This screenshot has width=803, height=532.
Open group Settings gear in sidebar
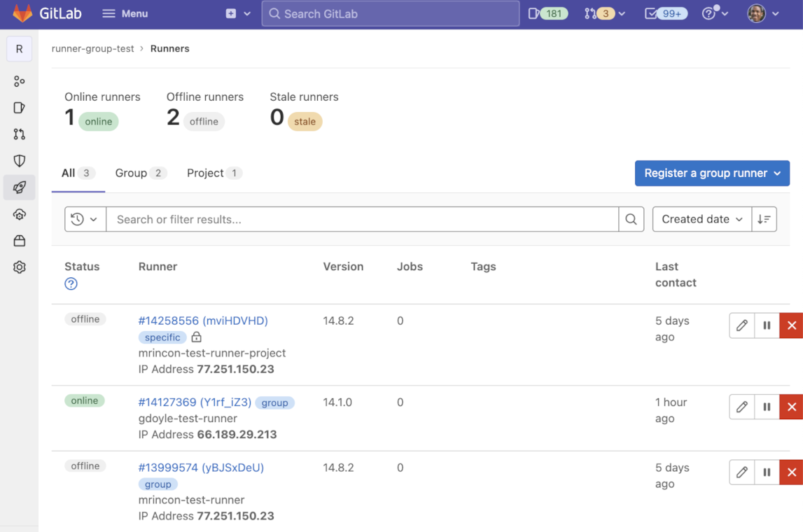tap(19, 267)
